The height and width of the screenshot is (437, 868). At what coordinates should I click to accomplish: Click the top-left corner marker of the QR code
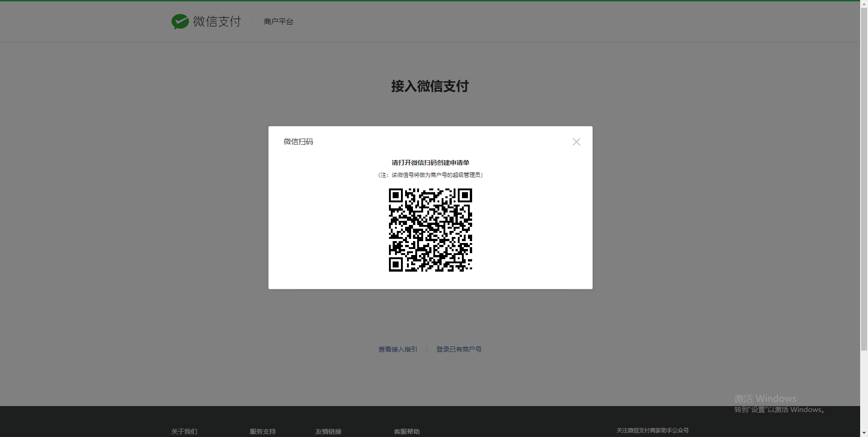(x=397, y=196)
